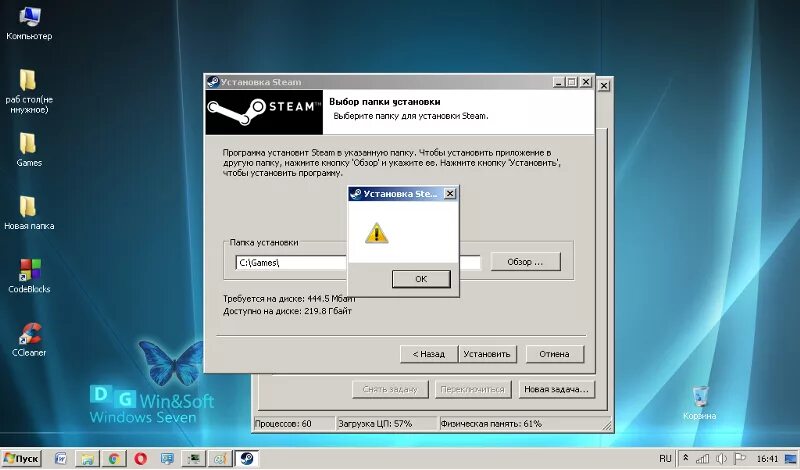Click the network signal tray icon
Image resolution: width=800 pixels, height=470 pixels.
tap(703, 459)
